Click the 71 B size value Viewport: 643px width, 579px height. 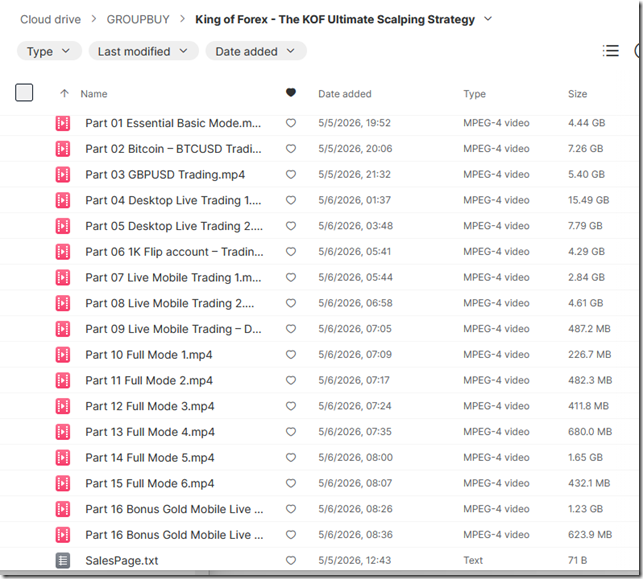[577, 561]
